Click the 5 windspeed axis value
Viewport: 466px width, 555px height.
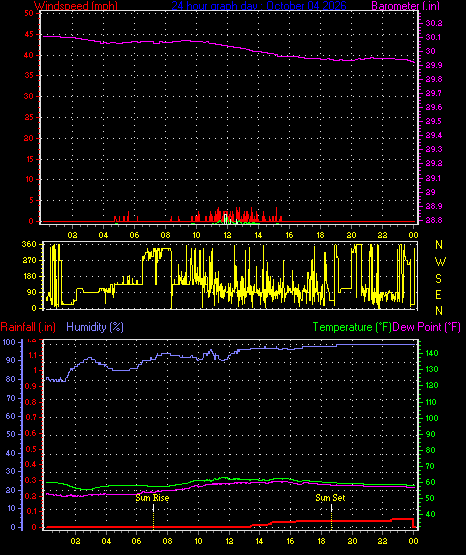coord(31,200)
